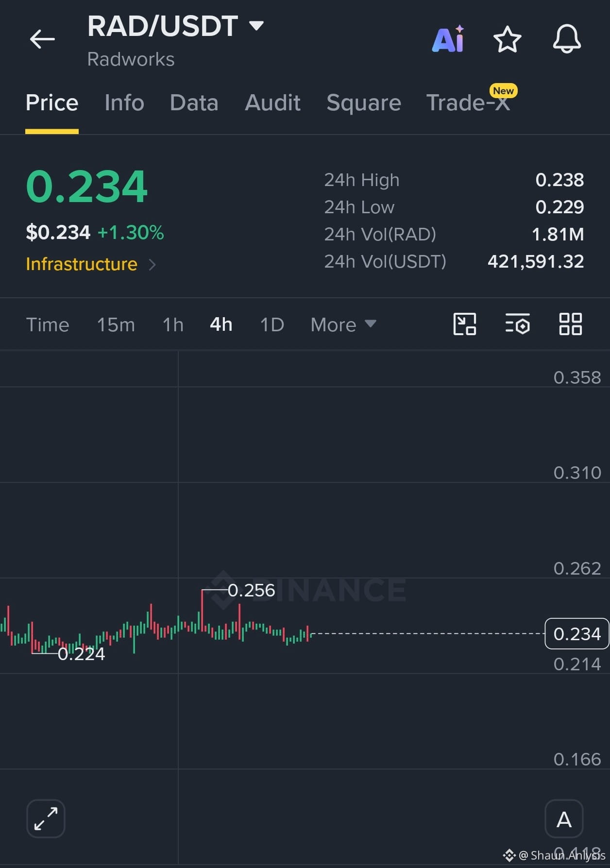Tap the 0.224 low marker
Viewport: 610px width, 868px height.
(x=81, y=654)
